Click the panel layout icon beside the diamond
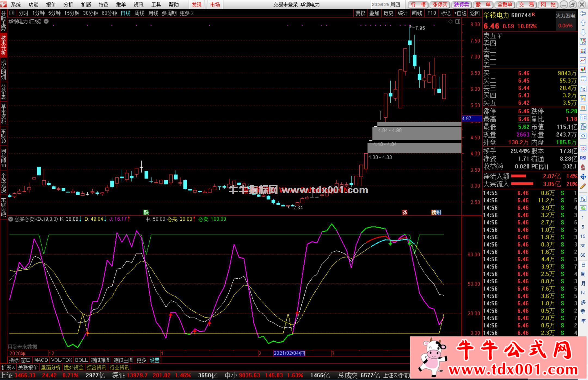Screen dimensions: 588x380 (458, 22)
